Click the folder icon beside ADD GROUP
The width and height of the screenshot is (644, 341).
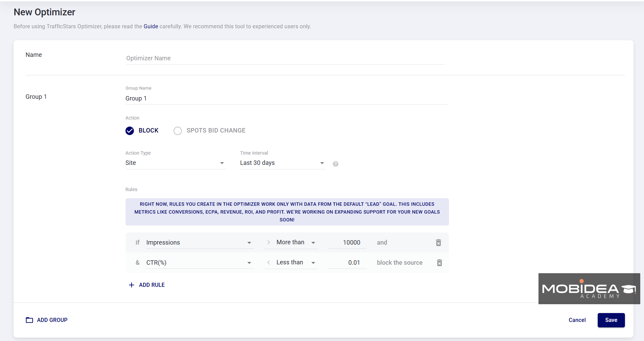tap(29, 320)
